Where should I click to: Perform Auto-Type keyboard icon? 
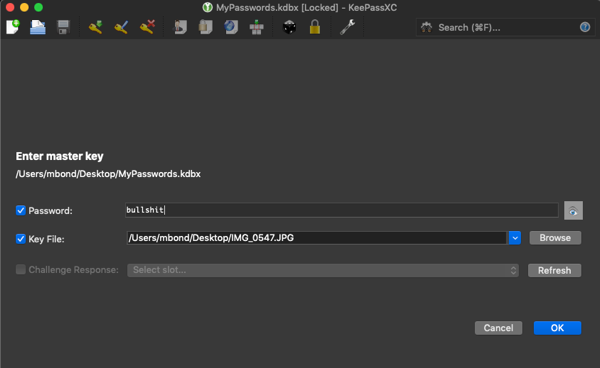click(x=256, y=27)
